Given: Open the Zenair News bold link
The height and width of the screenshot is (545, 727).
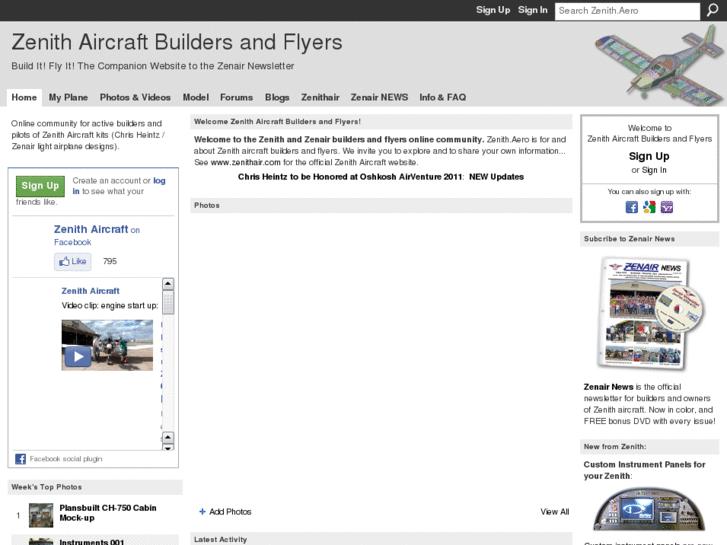Looking at the screenshot, I should coord(608,387).
